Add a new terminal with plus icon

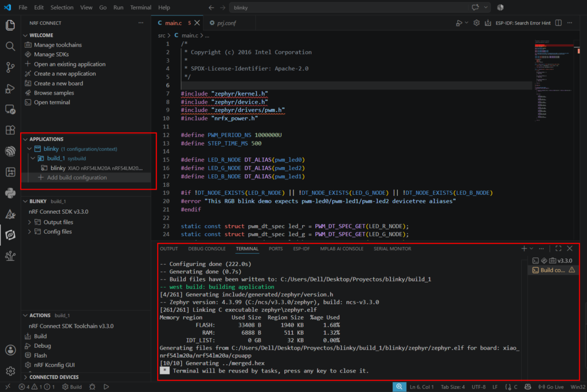(524, 249)
